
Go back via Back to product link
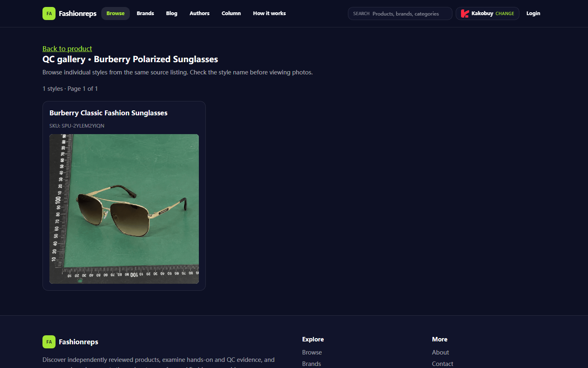[67, 49]
